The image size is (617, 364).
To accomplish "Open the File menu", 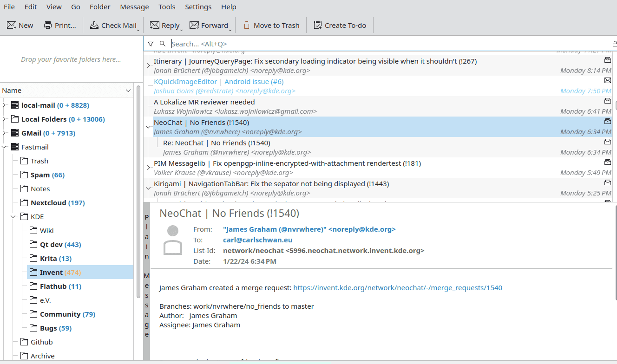I will point(9,7).
